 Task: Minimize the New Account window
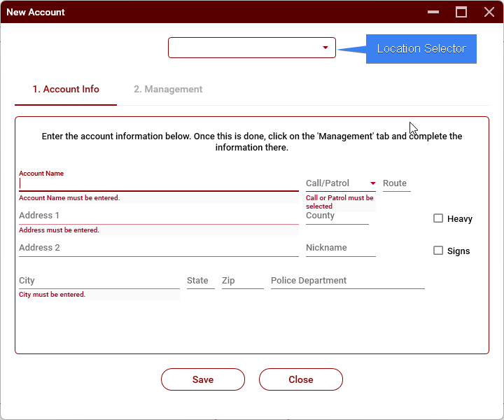pos(434,12)
